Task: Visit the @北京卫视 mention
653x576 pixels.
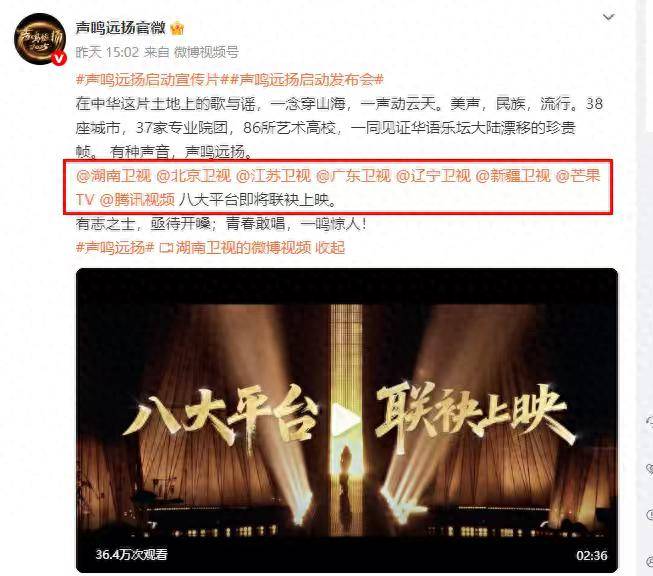Action: click(194, 176)
